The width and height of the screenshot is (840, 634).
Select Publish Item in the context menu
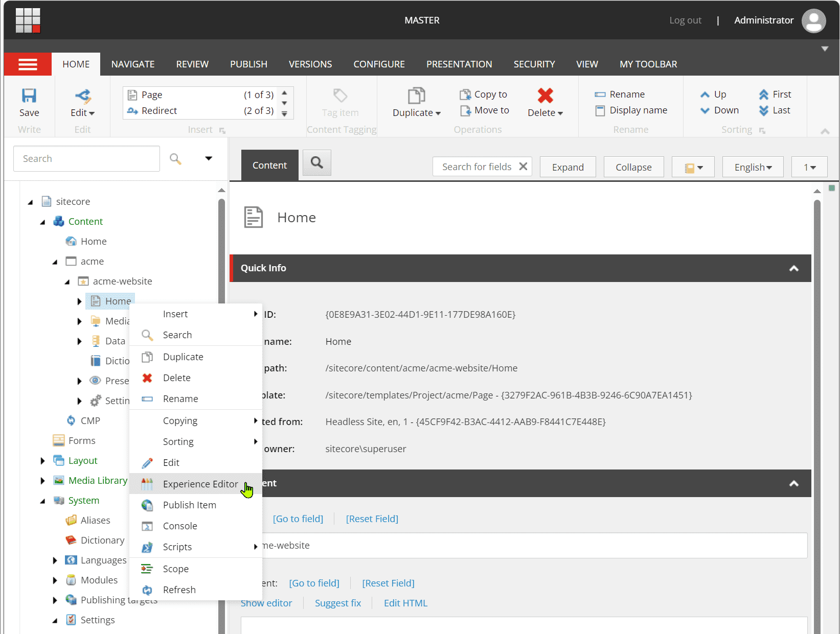click(189, 505)
